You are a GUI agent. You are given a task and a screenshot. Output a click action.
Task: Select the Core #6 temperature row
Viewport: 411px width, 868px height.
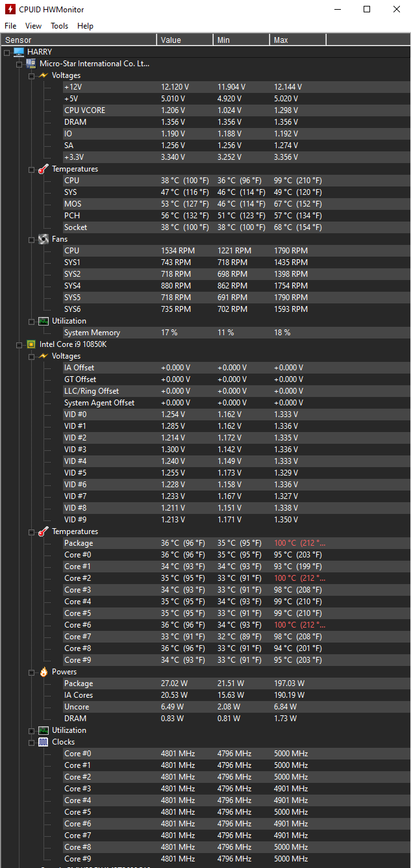pos(236,625)
